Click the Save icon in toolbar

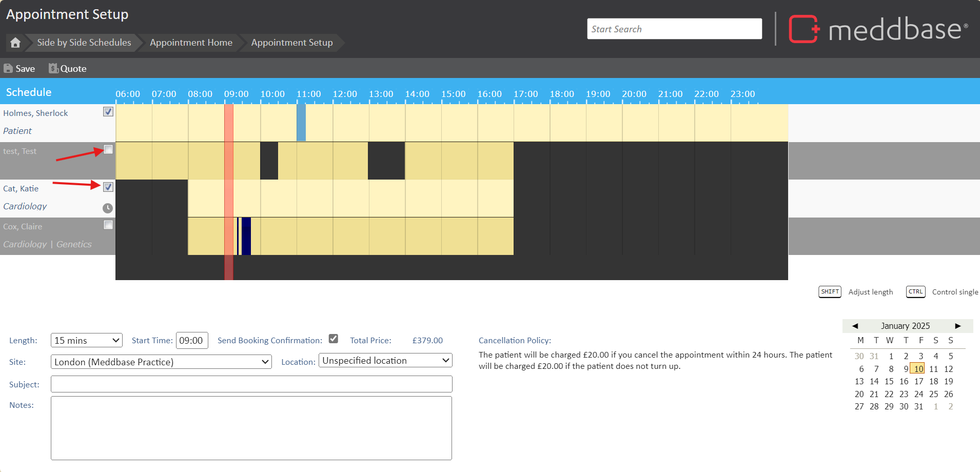coord(8,68)
